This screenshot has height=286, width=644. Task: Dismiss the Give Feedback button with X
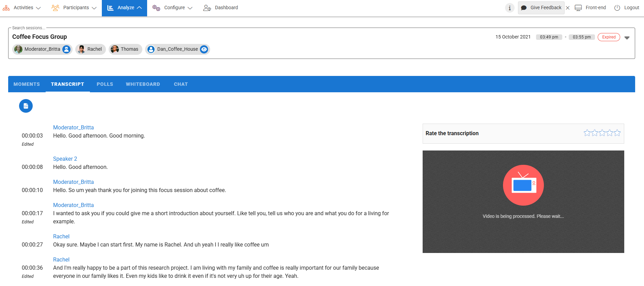pyautogui.click(x=568, y=8)
